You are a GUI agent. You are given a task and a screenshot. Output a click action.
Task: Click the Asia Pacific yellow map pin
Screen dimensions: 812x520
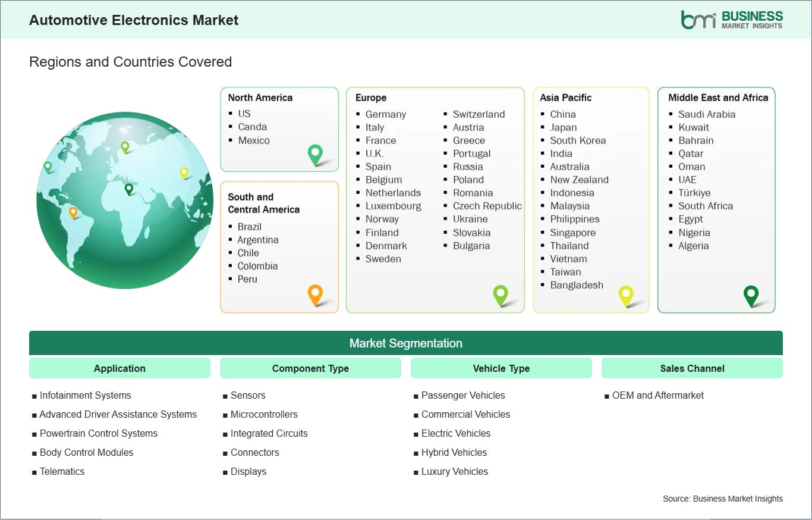pyautogui.click(x=626, y=295)
